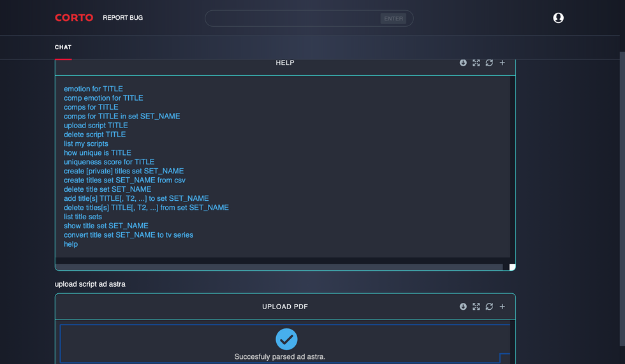
Task: Refresh the UPLOAD PDF panel
Action: click(489, 306)
